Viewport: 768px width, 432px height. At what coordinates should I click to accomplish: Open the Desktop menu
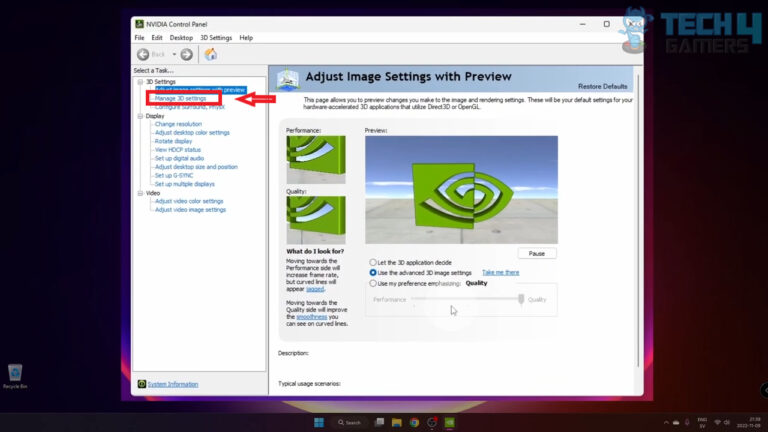[x=181, y=38]
